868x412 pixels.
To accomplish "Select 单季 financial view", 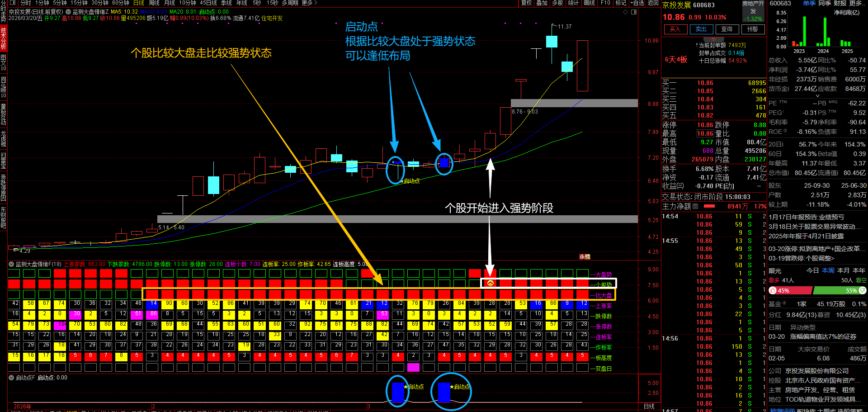I will (x=809, y=3).
